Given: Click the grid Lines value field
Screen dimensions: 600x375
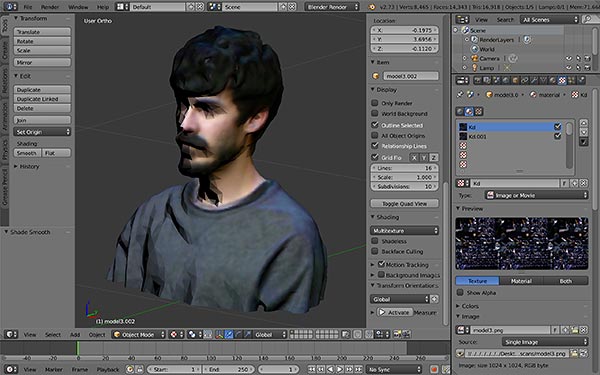Looking at the screenshot, I should (404, 168).
